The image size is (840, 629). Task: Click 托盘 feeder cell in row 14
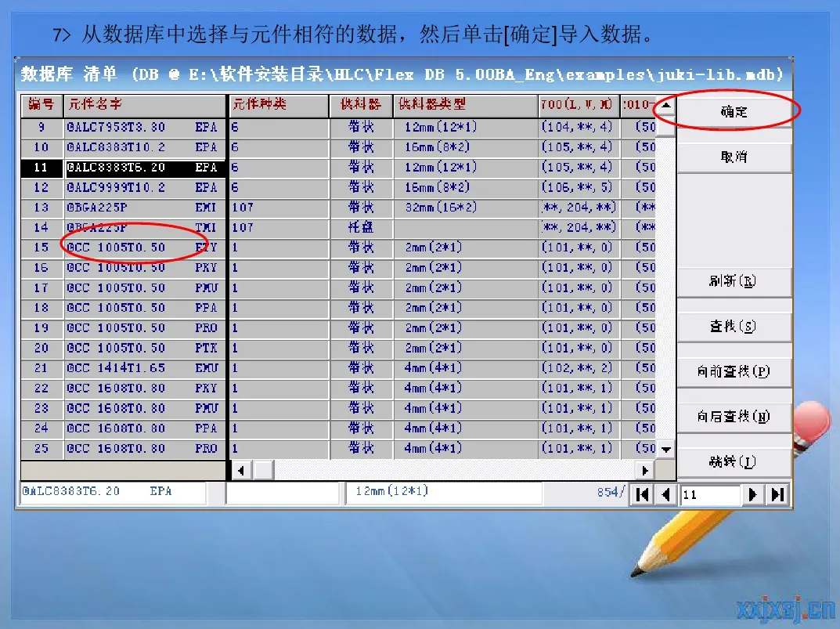[x=362, y=228]
